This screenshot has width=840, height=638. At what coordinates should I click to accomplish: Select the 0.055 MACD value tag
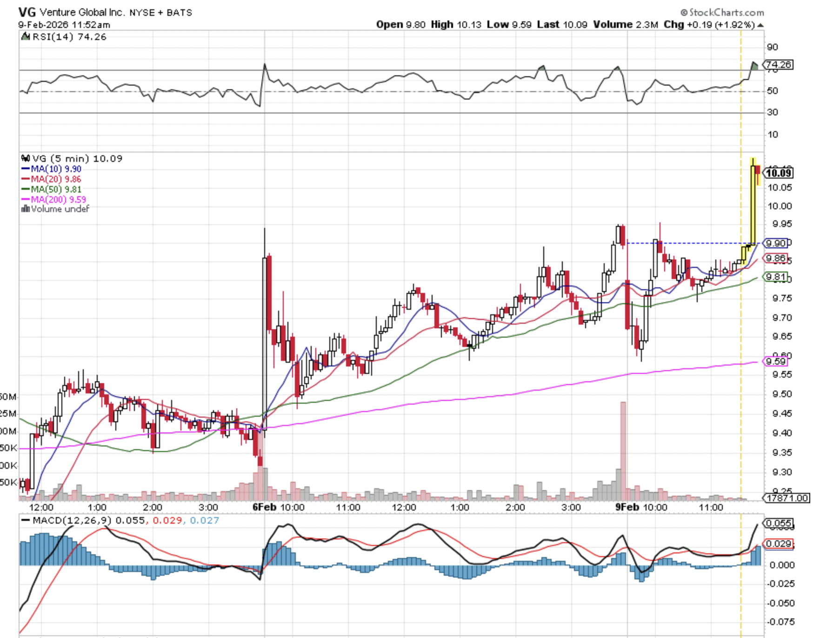(x=779, y=523)
